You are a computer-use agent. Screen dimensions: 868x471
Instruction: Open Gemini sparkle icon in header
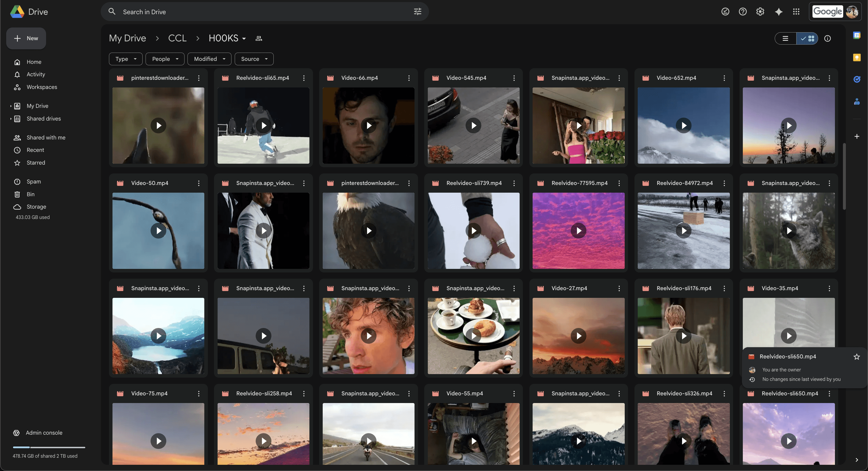pos(778,12)
